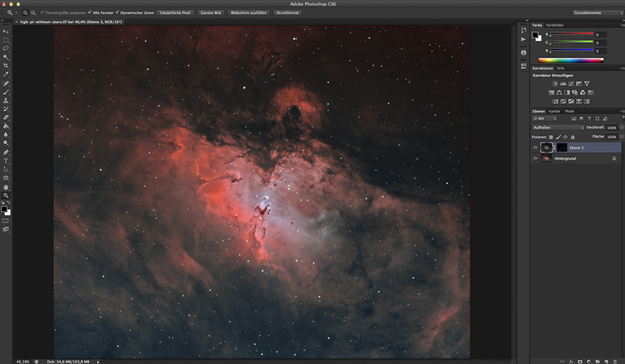The height and width of the screenshot is (364, 625).
Task: Open the Grundelemente workspace dropdown
Action: point(598,13)
